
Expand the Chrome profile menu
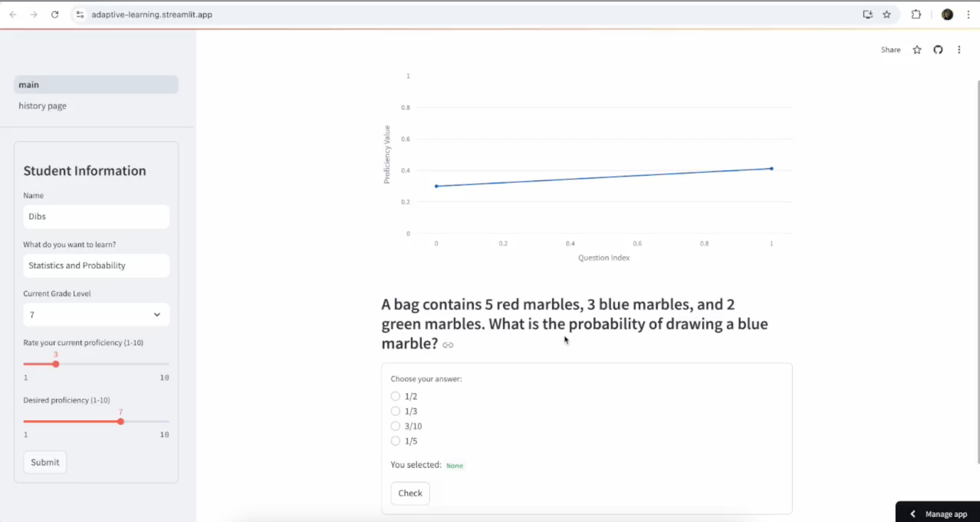[x=947, y=14]
